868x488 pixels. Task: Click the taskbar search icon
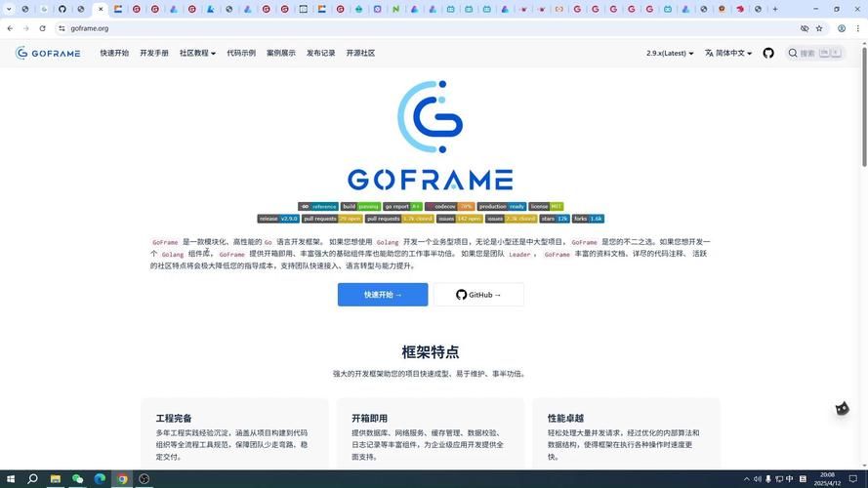(32, 478)
